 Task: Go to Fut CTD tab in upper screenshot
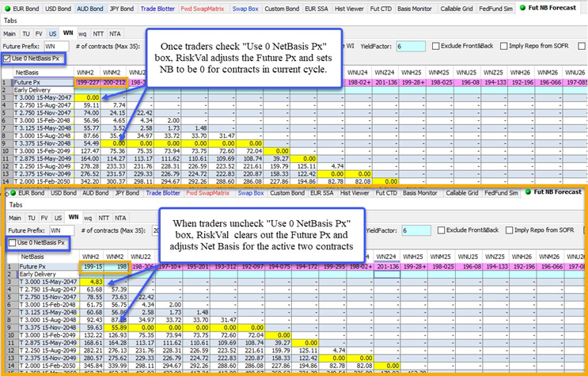tap(381, 8)
